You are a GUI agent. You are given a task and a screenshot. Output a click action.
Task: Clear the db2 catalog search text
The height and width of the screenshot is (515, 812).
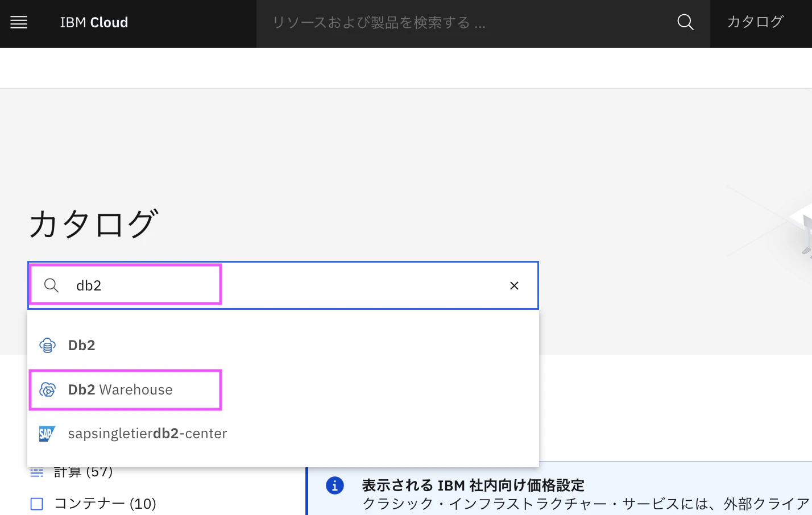click(x=514, y=285)
